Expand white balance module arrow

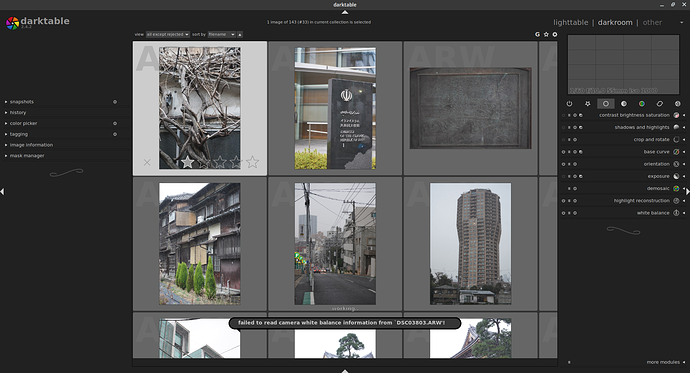(684, 213)
